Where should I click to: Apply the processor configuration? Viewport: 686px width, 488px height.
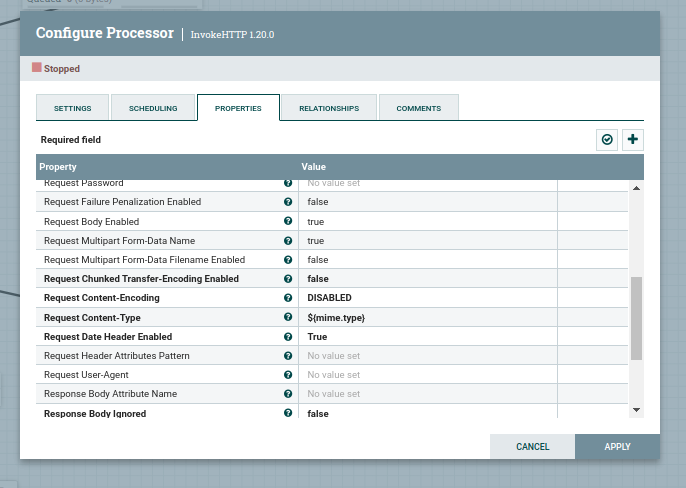point(617,446)
